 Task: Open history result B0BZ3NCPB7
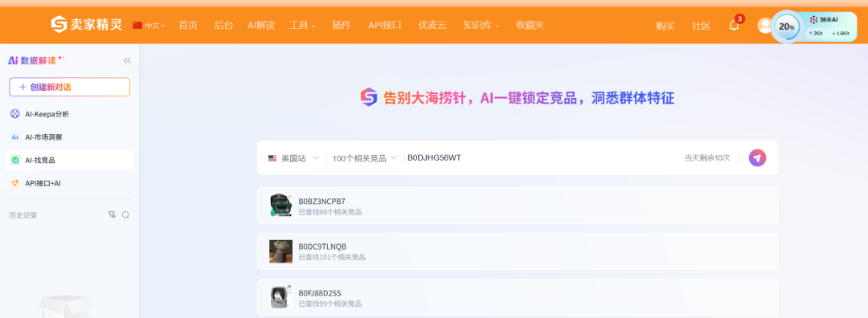tap(518, 206)
